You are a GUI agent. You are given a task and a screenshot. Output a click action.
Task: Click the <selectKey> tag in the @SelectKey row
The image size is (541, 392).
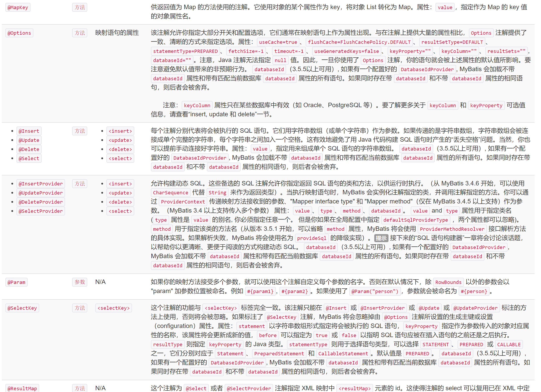[x=114, y=308]
